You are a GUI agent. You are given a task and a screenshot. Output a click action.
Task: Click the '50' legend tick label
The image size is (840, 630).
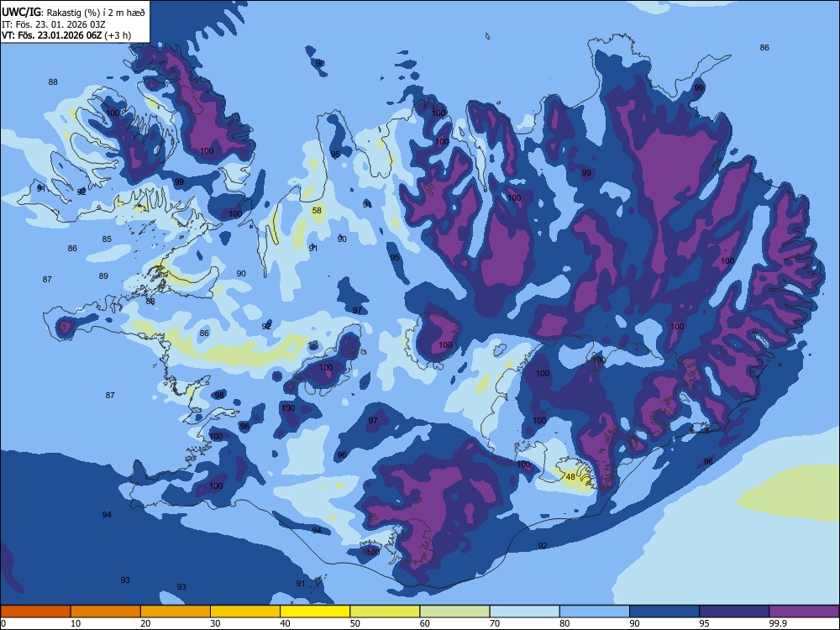(x=354, y=623)
